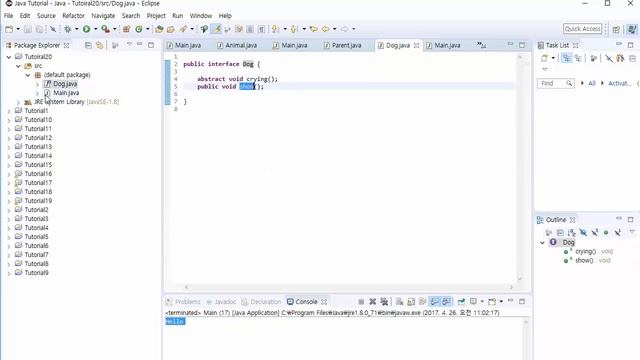Toggle Scheduled view in Task List
The image size is (640, 360).
578,58
